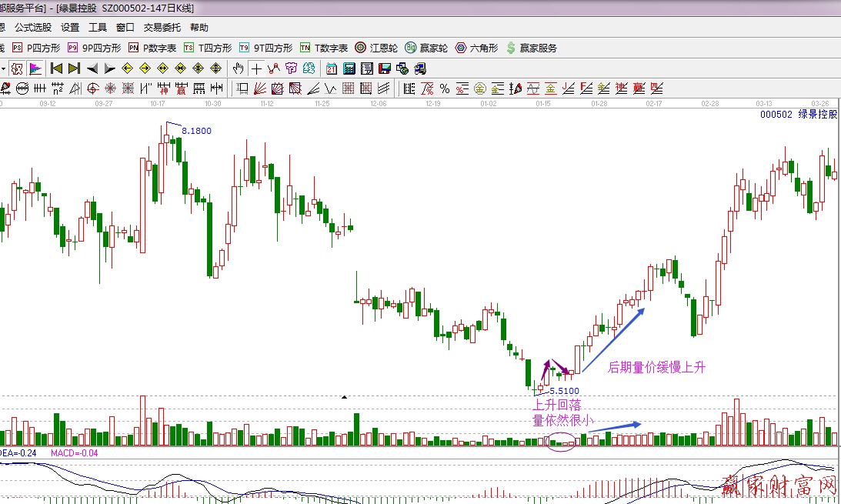Activate the crosshair cursor tool
Viewport: 841px width, 504px height.
point(256,68)
